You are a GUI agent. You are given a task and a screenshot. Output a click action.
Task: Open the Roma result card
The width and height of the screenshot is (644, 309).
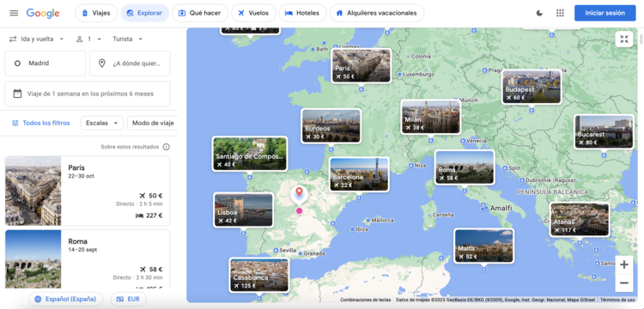tap(88, 259)
